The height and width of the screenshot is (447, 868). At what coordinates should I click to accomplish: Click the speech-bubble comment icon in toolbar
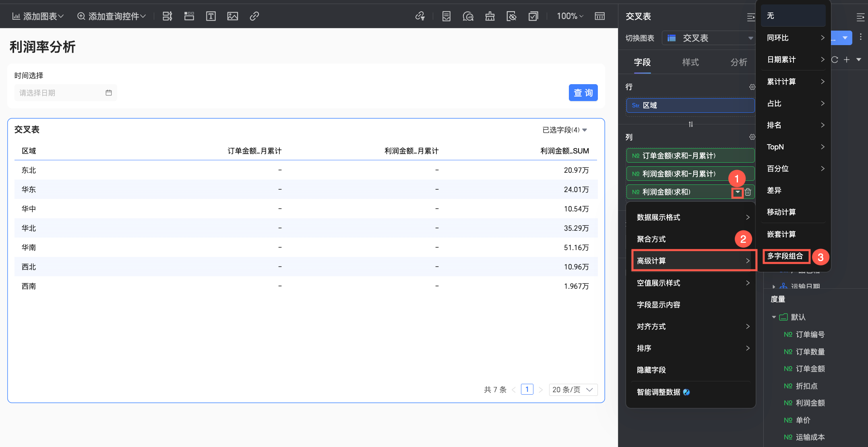[x=468, y=16]
